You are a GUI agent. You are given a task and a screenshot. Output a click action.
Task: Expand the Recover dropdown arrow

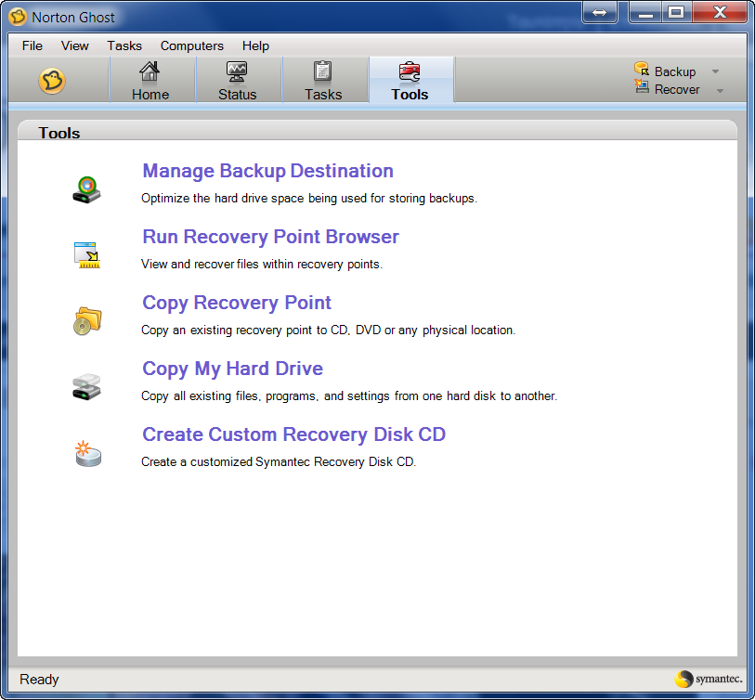(720, 90)
